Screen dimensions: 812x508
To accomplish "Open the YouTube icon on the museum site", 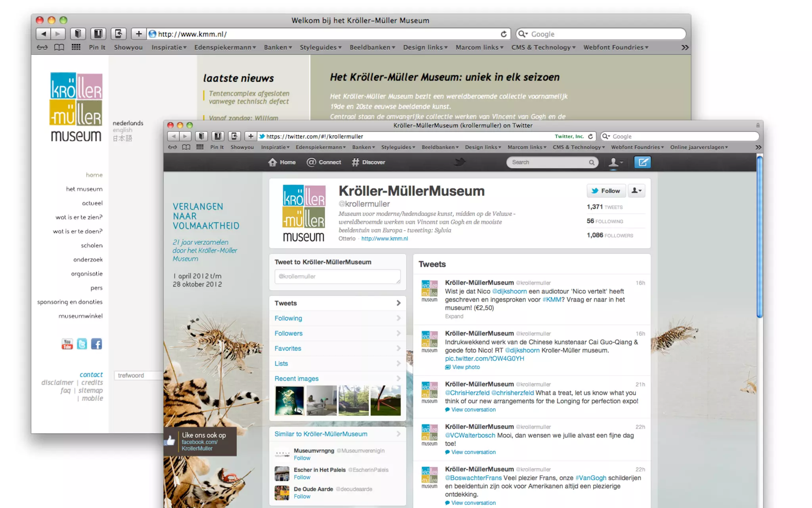I will 67,344.
